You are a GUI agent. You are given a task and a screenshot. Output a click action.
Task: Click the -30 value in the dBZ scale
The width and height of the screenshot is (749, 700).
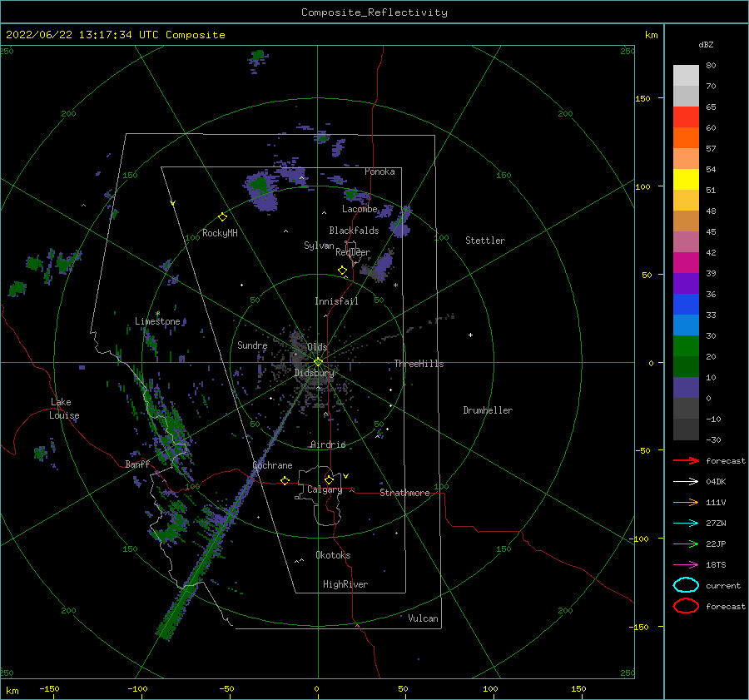(713, 439)
